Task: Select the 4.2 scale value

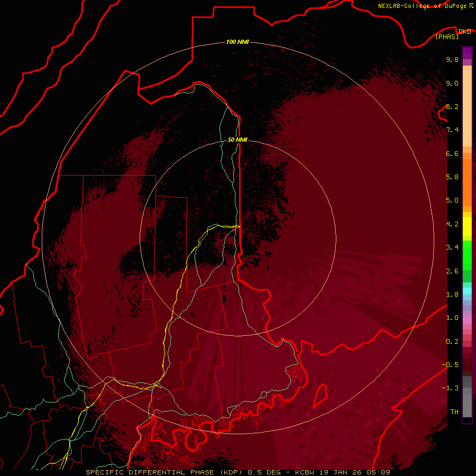Action: (x=452, y=224)
